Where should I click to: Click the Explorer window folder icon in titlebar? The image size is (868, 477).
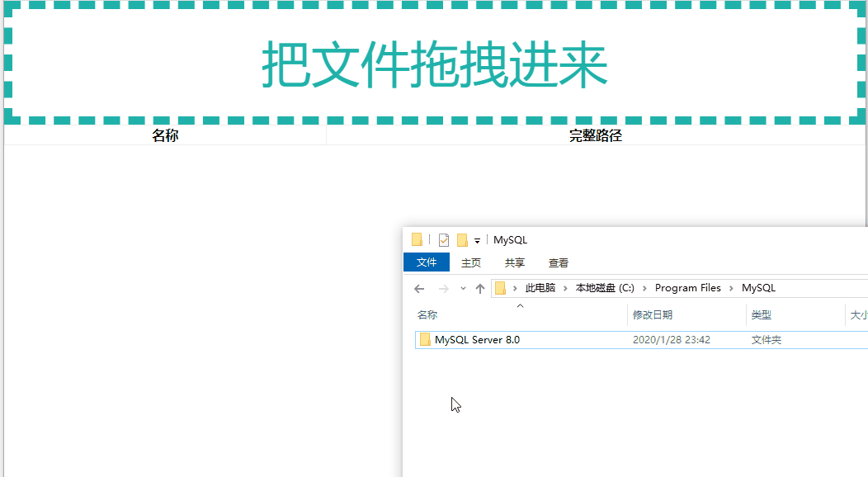click(417, 238)
